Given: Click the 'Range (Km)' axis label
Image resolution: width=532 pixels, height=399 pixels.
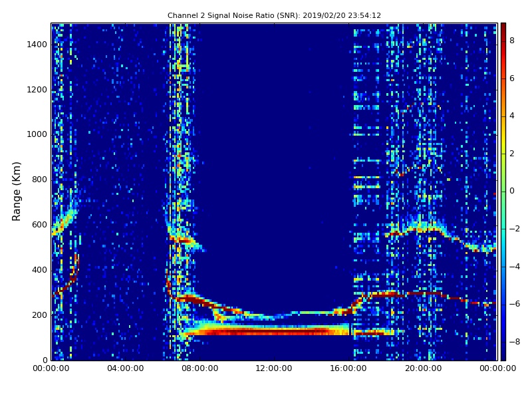Looking at the screenshot, I should coord(16,192).
